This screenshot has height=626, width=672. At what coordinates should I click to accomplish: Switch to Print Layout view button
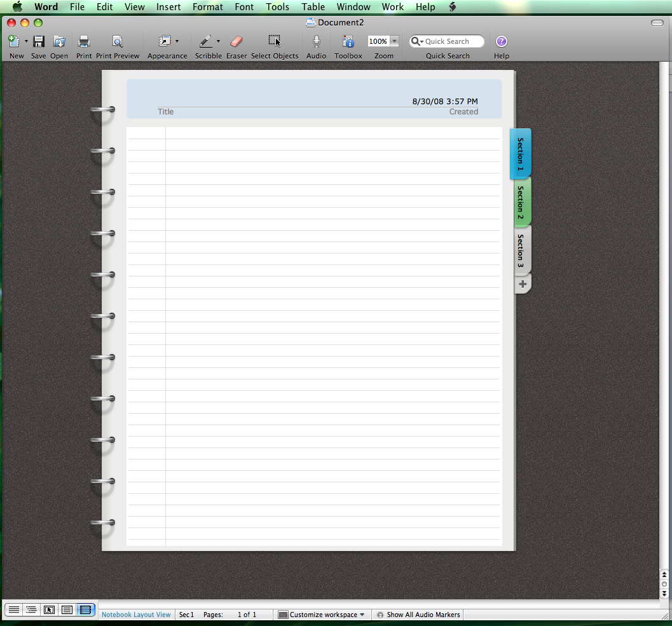[x=67, y=609]
